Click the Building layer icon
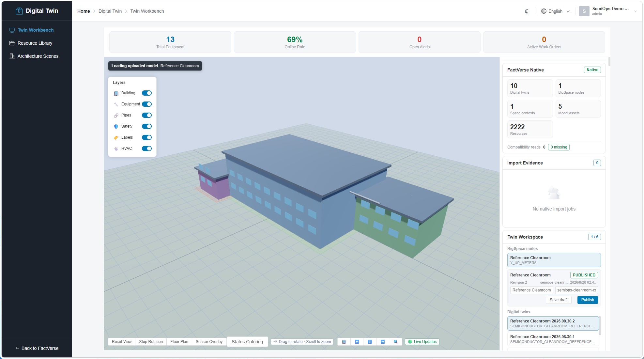The image size is (644, 359). click(x=116, y=93)
